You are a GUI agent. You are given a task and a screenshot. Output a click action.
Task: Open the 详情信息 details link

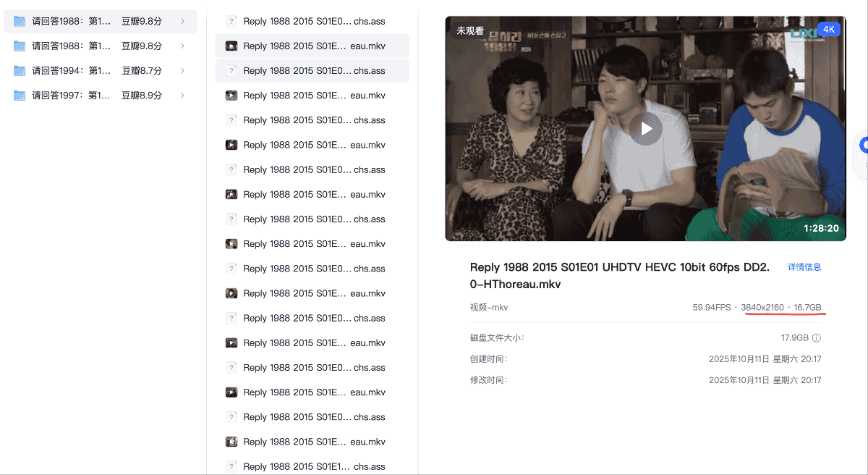[x=804, y=267]
